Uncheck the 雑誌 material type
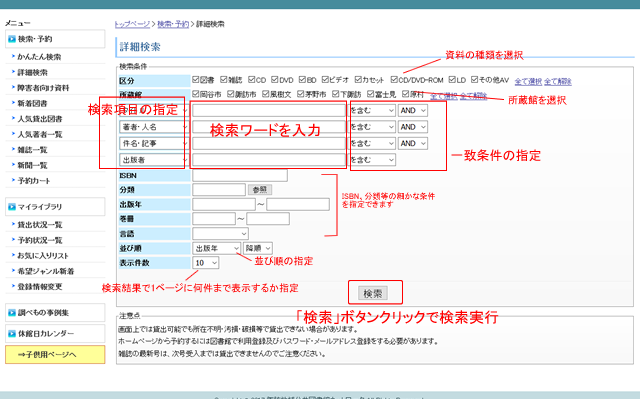This screenshot has height=399, width=640. (x=224, y=79)
